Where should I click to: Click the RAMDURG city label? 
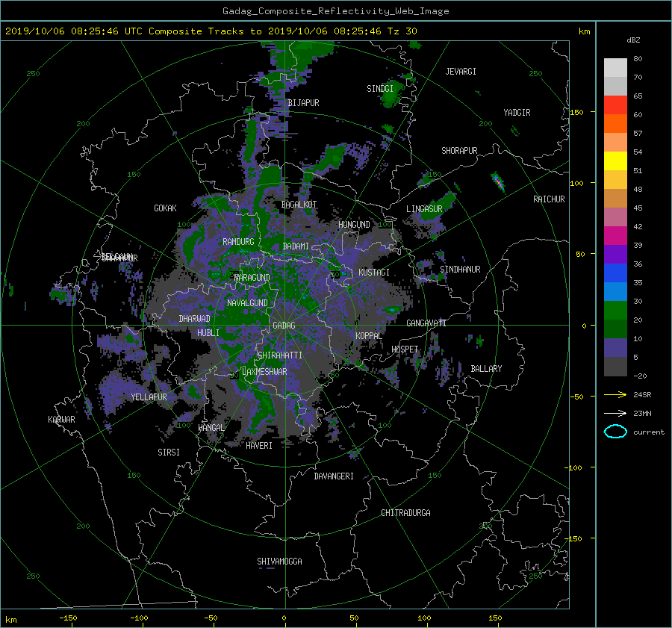coord(238,242)
